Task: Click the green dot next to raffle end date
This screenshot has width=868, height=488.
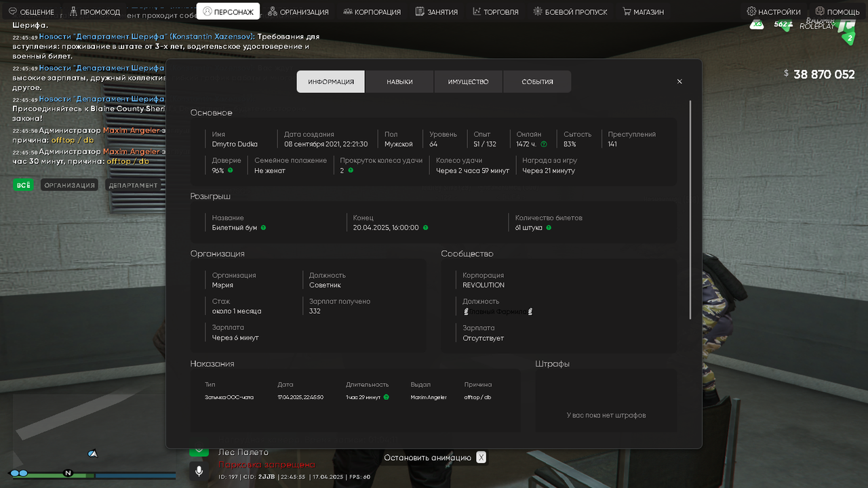Action: (x=426, y=228)
